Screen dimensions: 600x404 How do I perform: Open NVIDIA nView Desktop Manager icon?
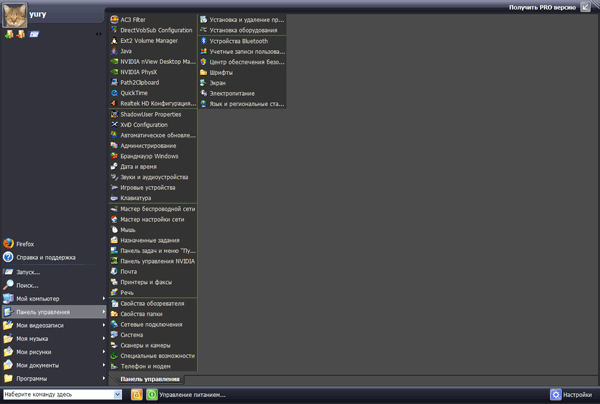click(114, 61)
